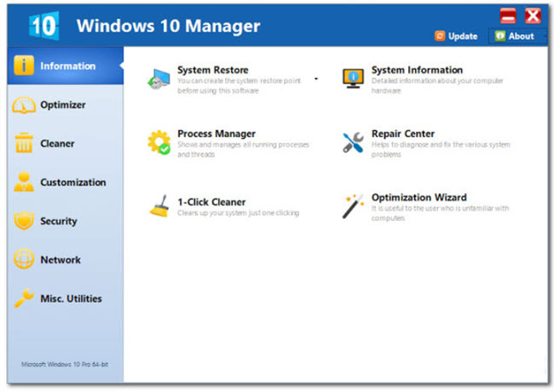The height and width of the screenshot is (392, 554).
Task: Click the Misc. Utilities wrench icon
Action: click(24, 298)
